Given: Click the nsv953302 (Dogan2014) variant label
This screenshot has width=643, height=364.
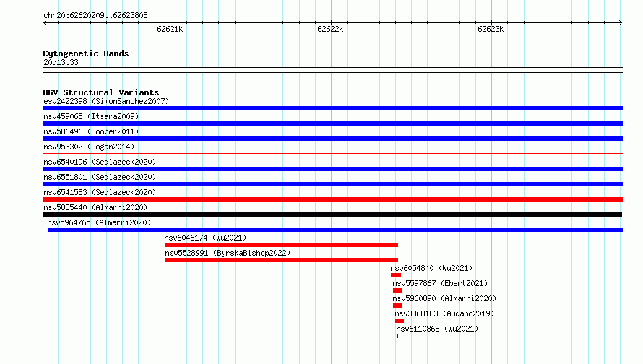Looking at the screenshot, I should coord(89,147).
